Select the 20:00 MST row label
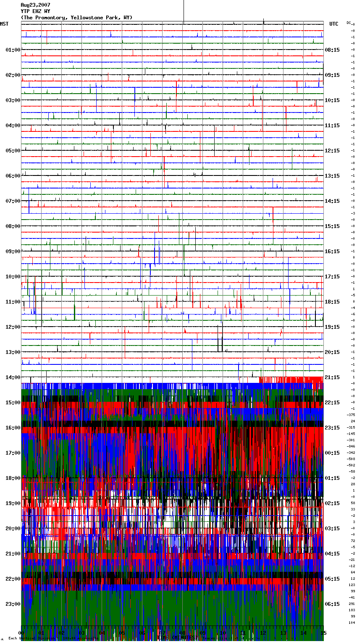Viewport: 357px width, 644px height. coord(13,529)
